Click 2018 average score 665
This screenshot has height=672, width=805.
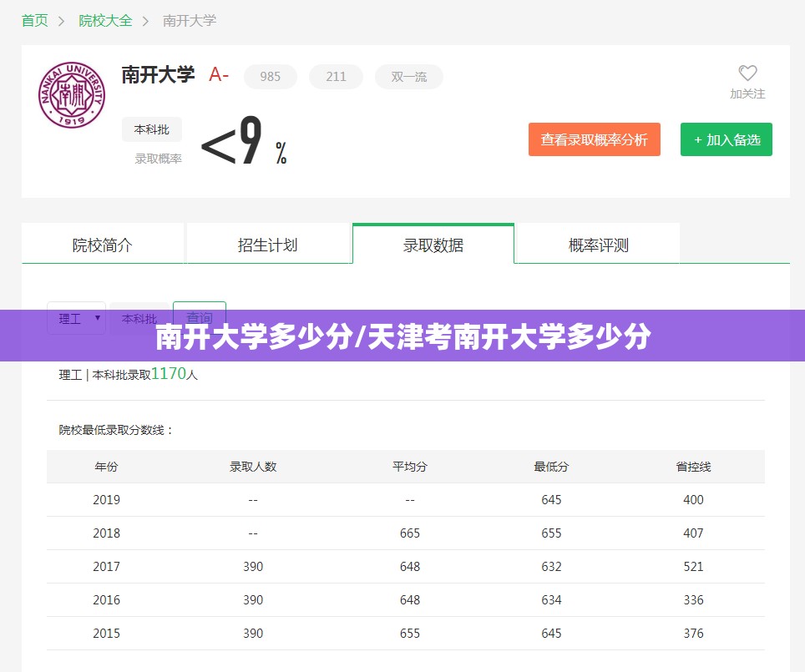tap(410, 533)
